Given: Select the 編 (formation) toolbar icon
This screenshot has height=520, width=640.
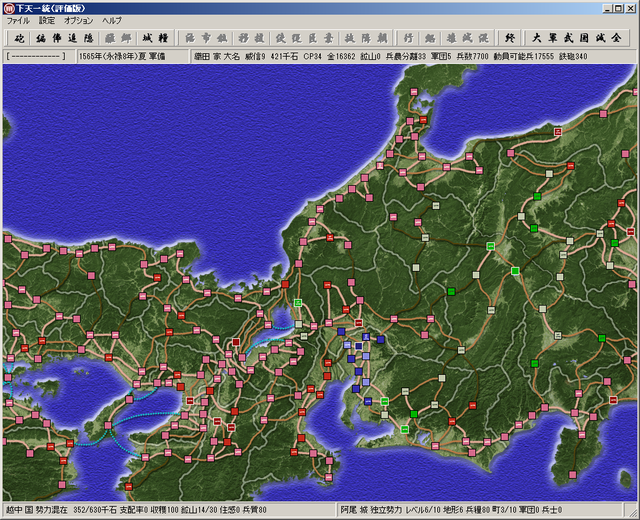Looking at the screenshot, I should pos(41,38).
